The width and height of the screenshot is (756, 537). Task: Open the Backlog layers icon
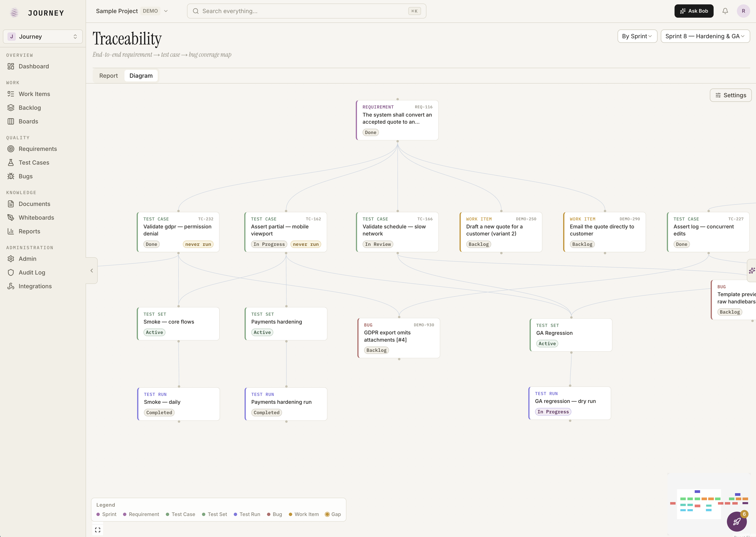pos(11,108)
